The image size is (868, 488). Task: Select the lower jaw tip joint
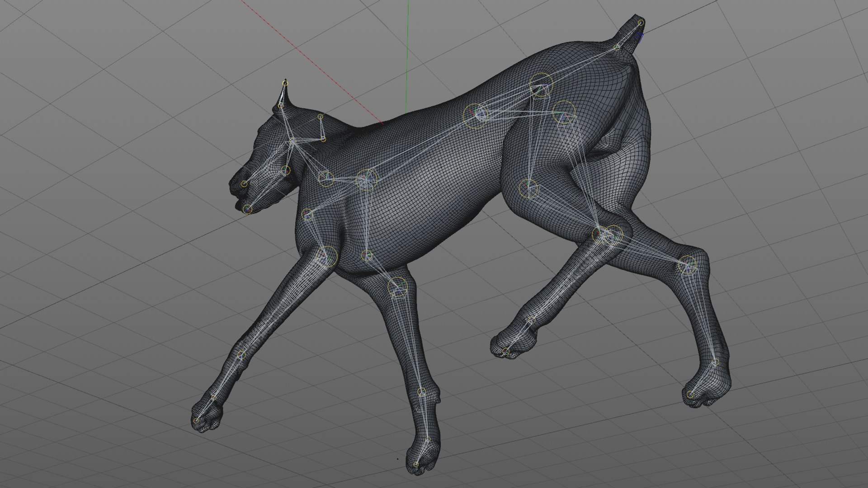pos(247,209)
